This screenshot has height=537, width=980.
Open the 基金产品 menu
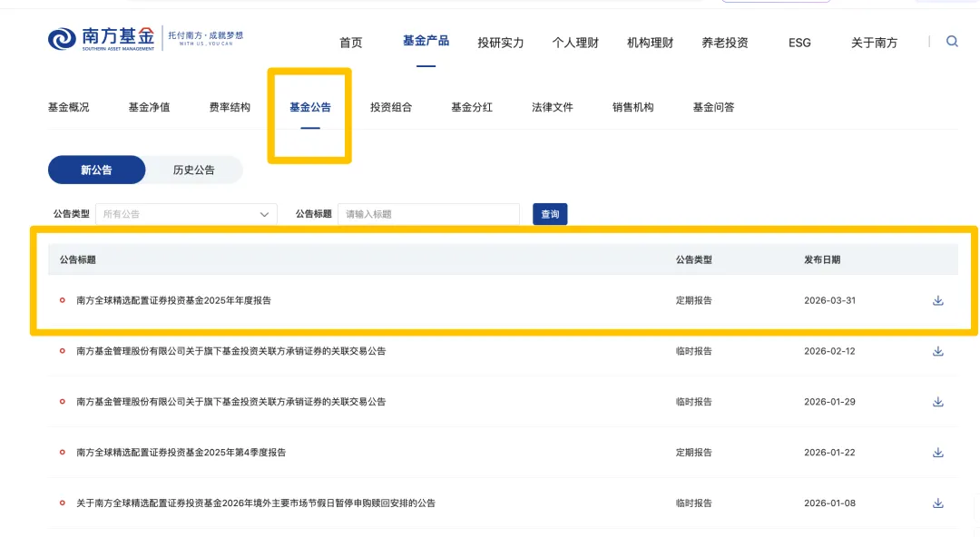click(426, 41)
